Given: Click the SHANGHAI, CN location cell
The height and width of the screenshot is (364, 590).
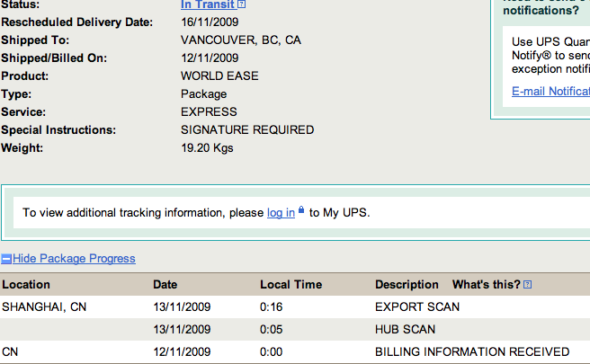Looking at the screenshot, I should pyautogui.click(x=44, y=307).
